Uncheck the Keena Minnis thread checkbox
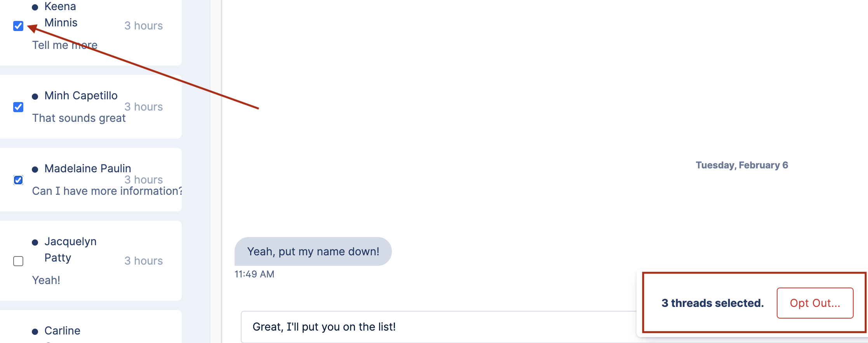 pos(18,26)
